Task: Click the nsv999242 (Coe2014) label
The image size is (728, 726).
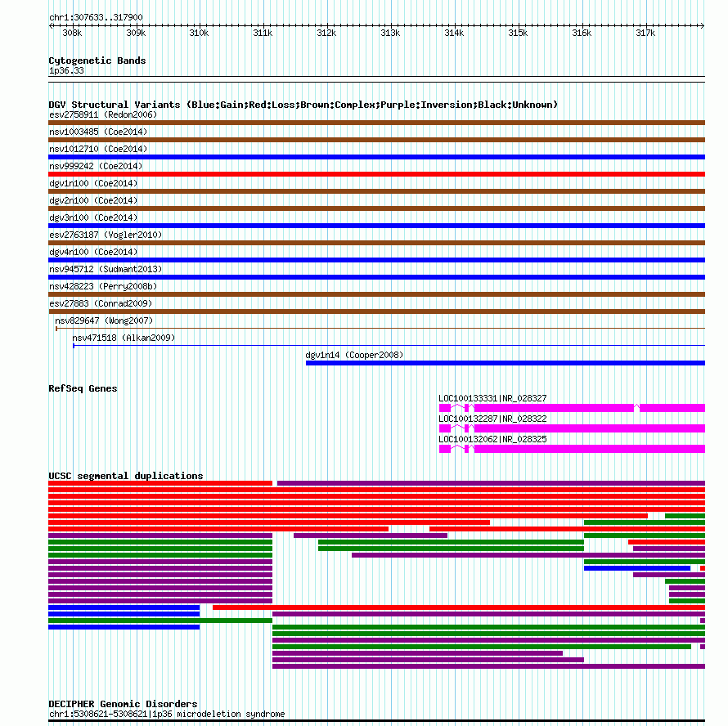Action: 96,166
